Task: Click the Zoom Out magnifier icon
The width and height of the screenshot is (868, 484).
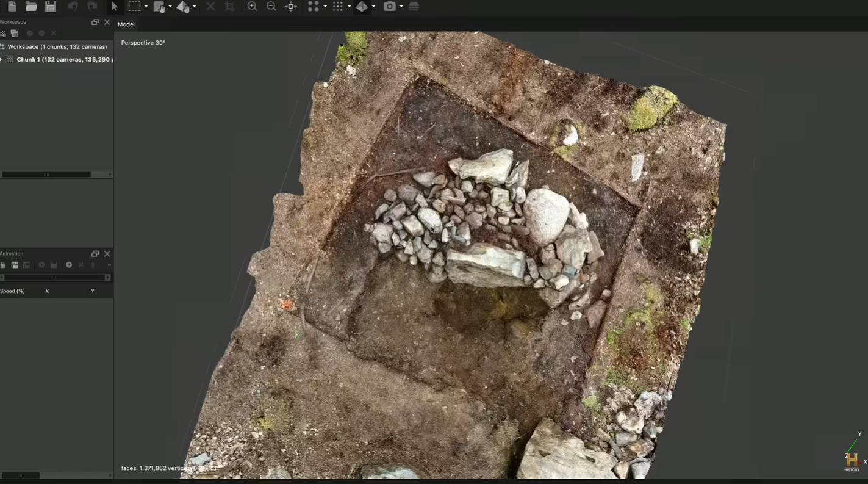Action: coord(271,7)
